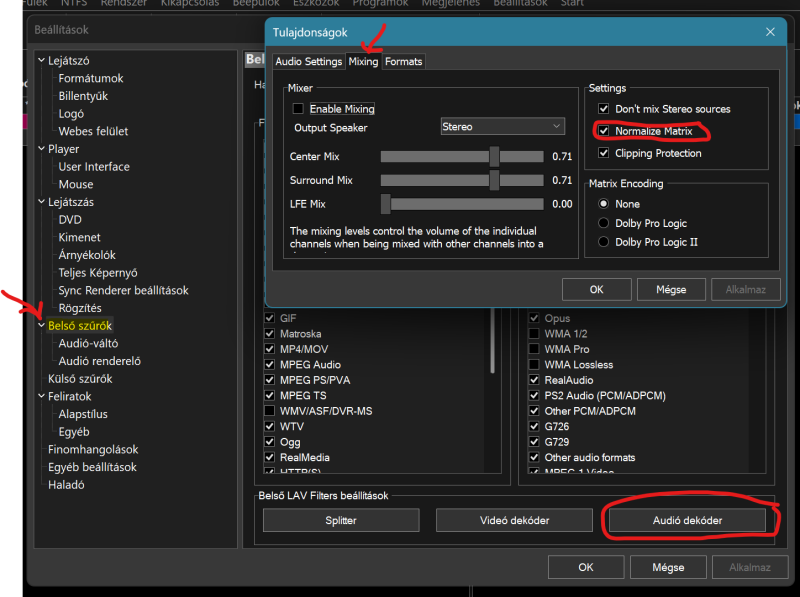Enable the WMA Lossless checkbox
800x597 pixels.
534,364
